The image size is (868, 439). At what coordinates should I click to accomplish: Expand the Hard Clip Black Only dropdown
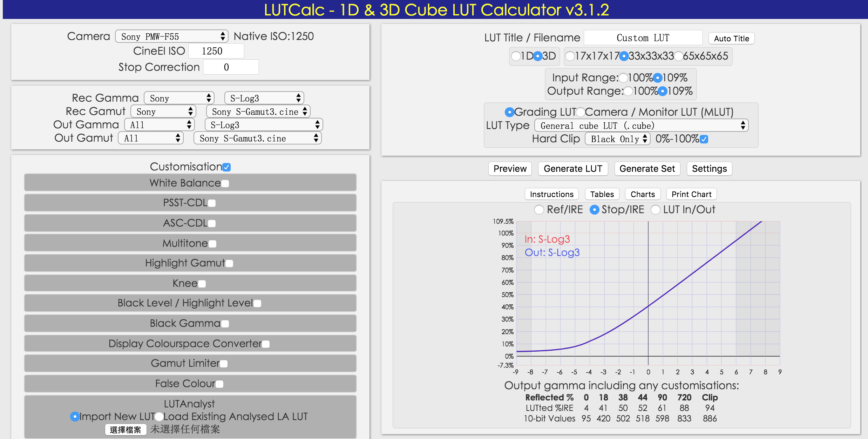tap(618, 139)
